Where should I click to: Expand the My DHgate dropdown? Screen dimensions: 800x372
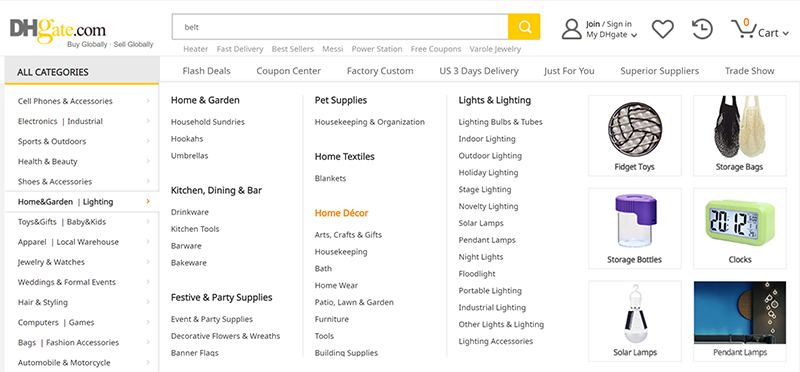point(612,35)
